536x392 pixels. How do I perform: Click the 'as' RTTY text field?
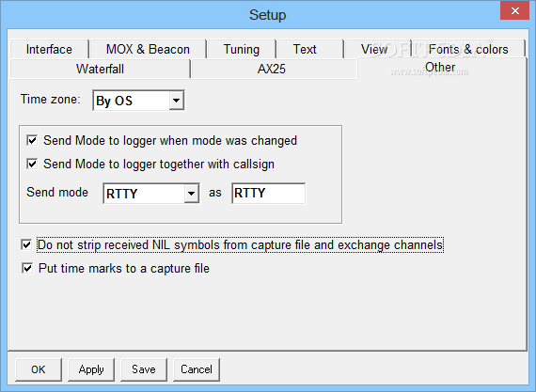click(x=268, y=193)
